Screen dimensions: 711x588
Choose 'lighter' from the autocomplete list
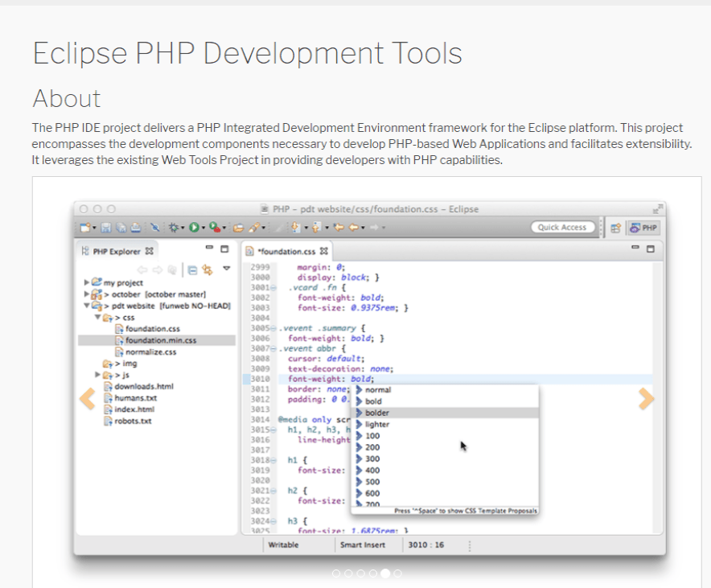376,425
